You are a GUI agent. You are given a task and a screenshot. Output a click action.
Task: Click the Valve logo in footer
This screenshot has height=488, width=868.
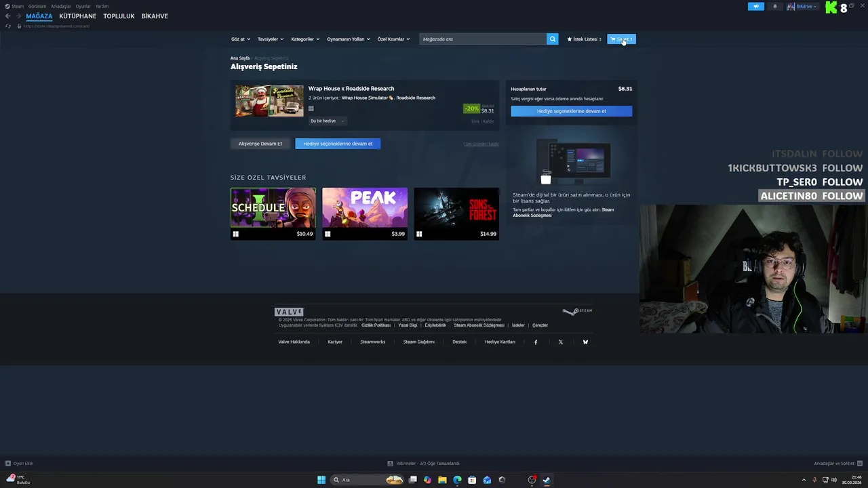point(289,312)
